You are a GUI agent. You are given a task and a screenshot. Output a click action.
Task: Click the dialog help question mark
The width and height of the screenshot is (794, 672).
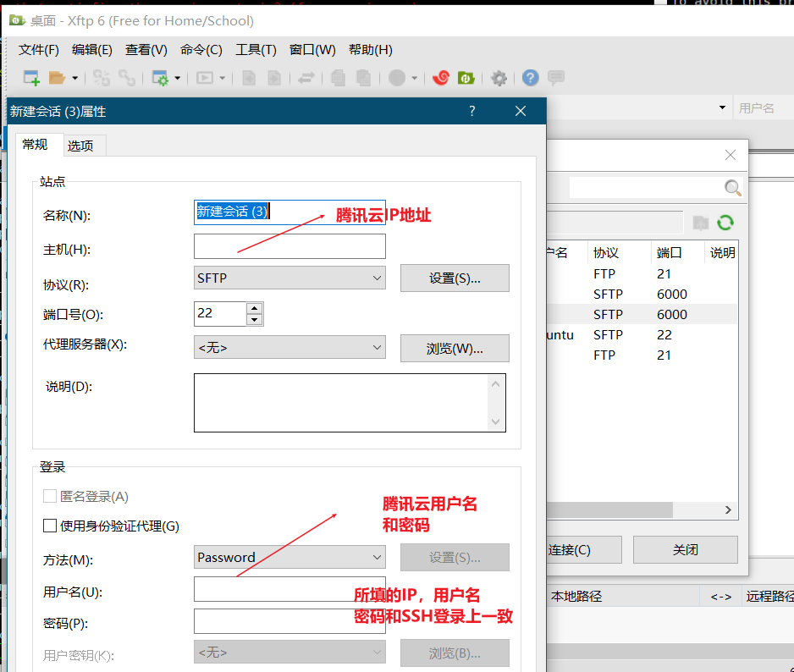pos(472,111)
